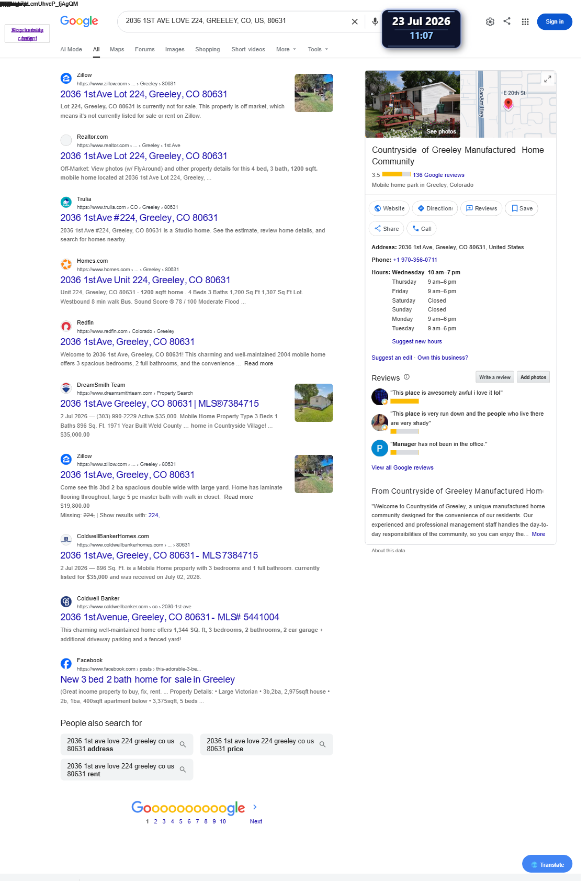
Task: Start voice search with the microphone icon
Action: point(375,21)
